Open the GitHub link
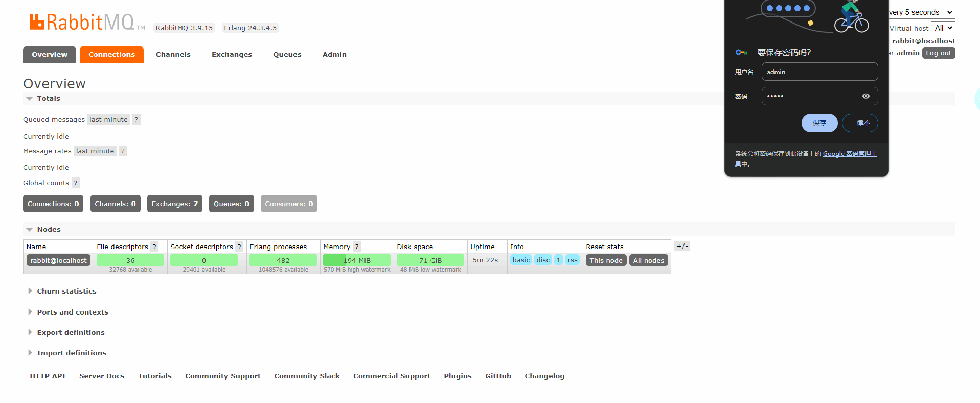 498,376
